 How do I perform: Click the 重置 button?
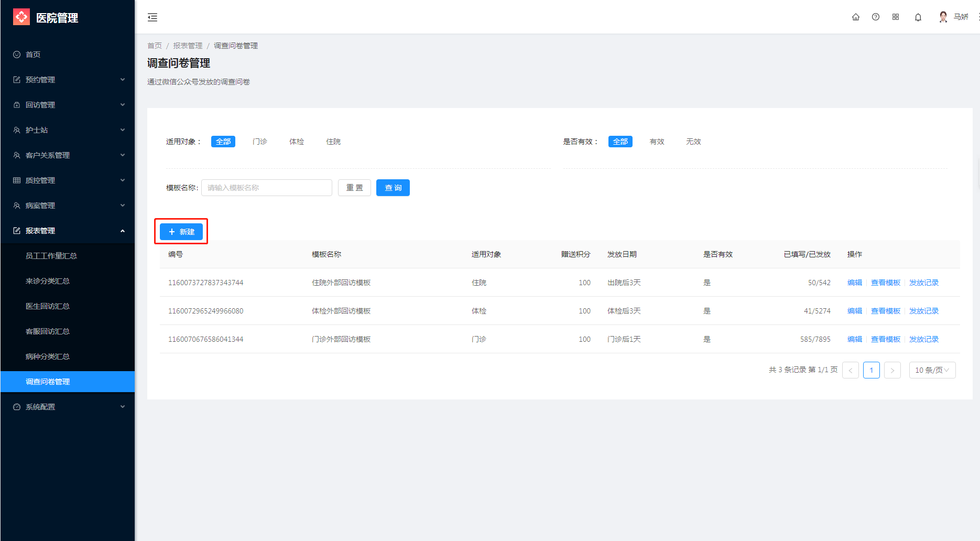click(x=354, y=188)
